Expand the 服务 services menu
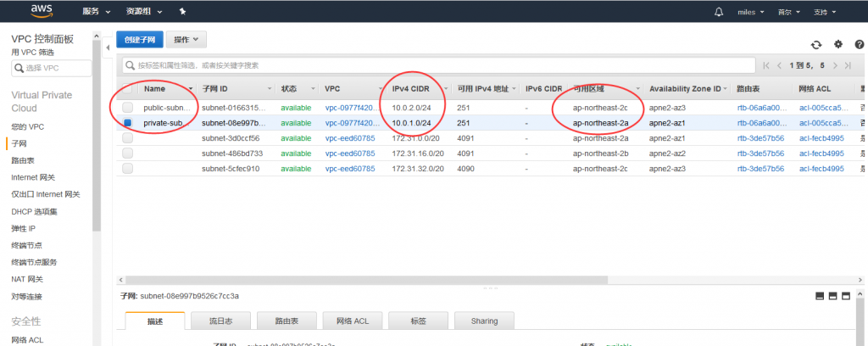868x346 pixels. (96, 13)
